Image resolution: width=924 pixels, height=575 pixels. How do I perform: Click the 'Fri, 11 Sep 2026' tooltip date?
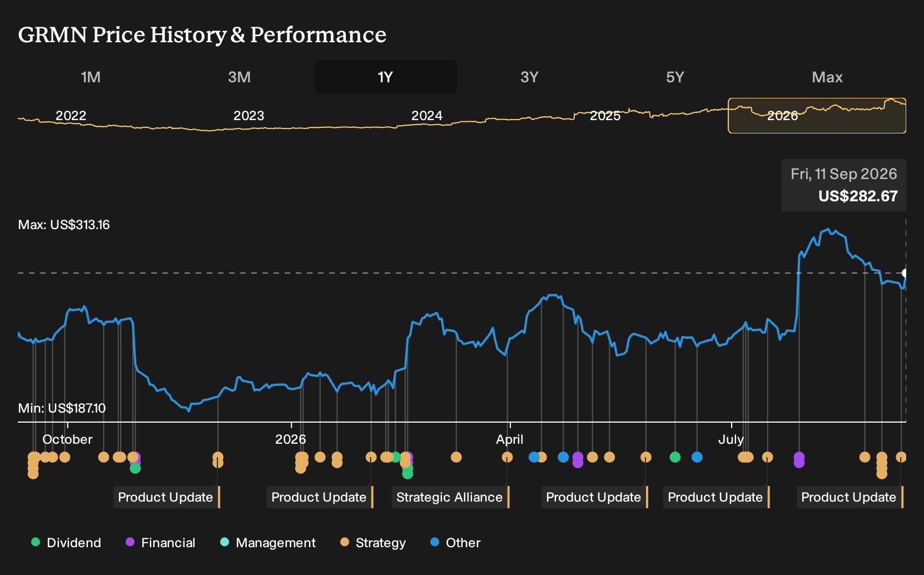[844, 174]
